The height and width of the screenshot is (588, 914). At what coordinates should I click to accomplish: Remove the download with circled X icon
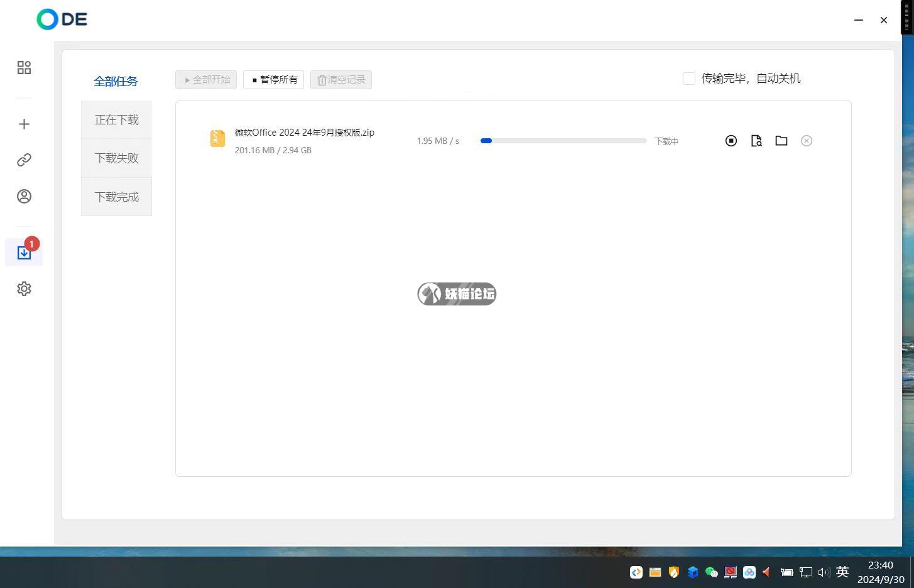pos(807,141)
